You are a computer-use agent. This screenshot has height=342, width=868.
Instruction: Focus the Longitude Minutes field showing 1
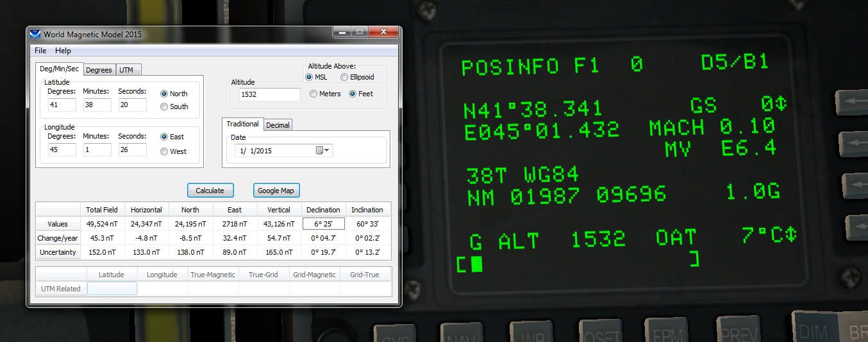(x=97, y=150)
